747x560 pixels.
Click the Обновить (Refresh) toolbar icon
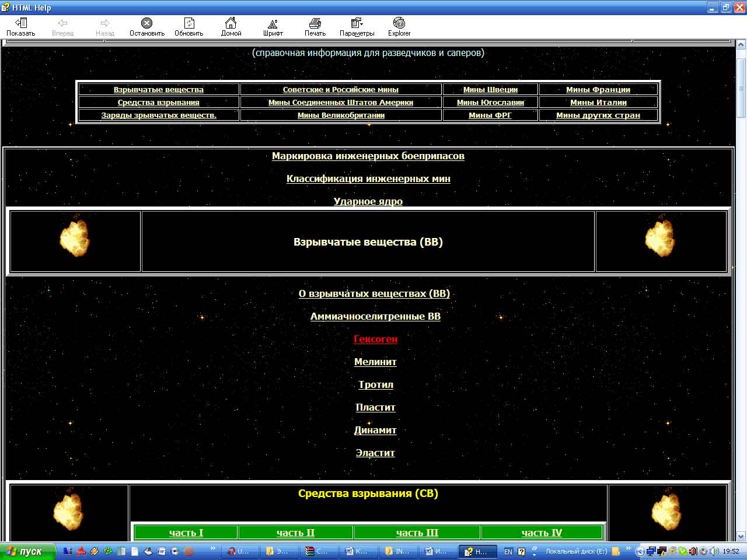point(189,27)
